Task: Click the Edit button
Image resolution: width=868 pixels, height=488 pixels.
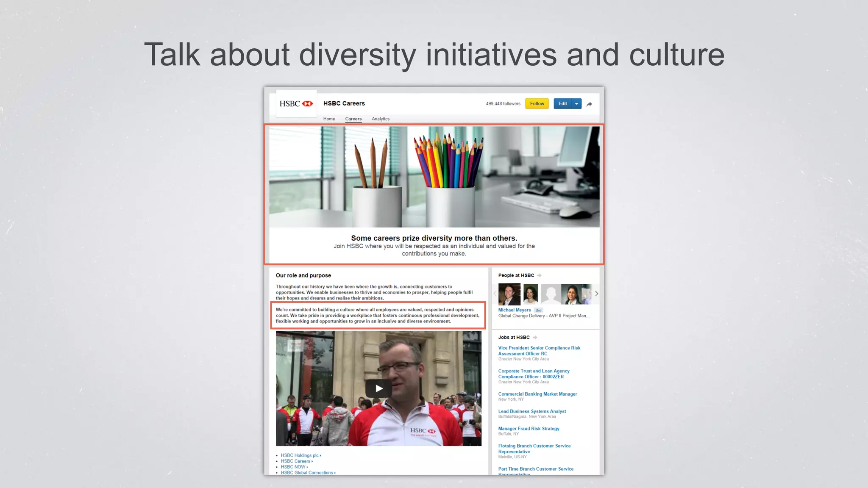Action: pos(562,104)
